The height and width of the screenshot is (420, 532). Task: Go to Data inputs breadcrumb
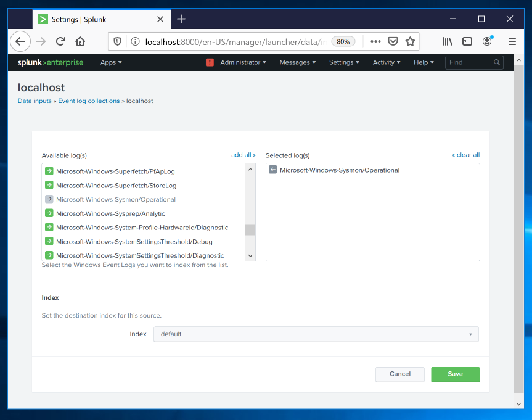point(35,101)
